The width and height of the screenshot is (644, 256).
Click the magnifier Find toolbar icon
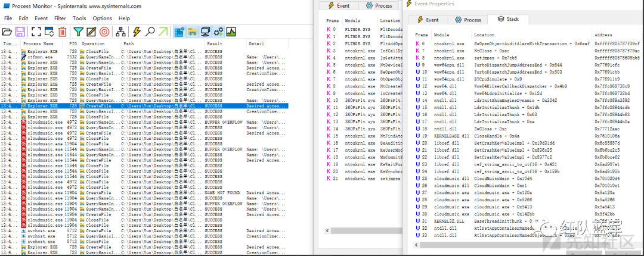tap(150, 31)
